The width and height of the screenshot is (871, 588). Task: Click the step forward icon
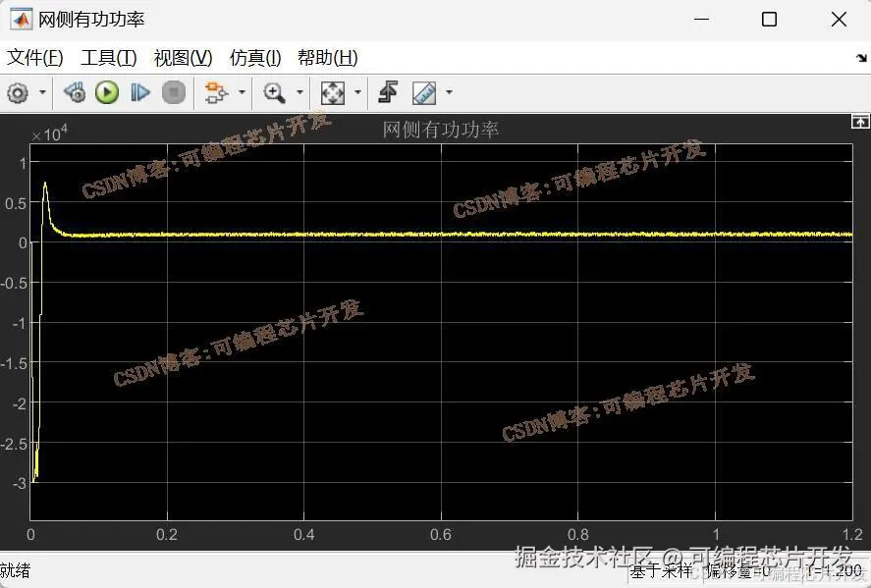(140, 92)
